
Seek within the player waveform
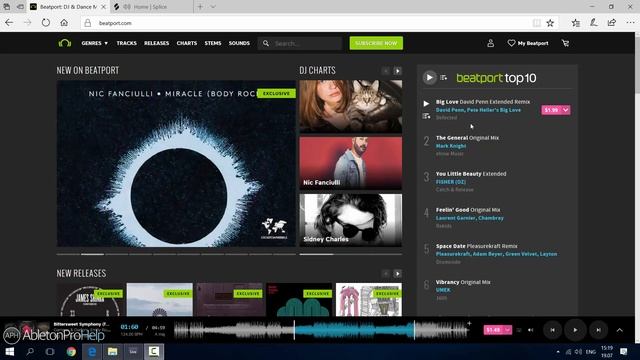coord(321,330)
